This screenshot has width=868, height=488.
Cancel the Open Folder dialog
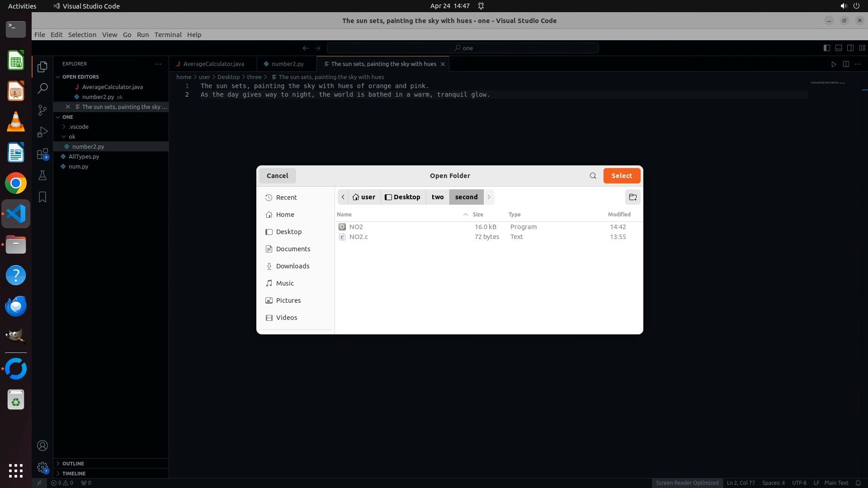point(277,176)
